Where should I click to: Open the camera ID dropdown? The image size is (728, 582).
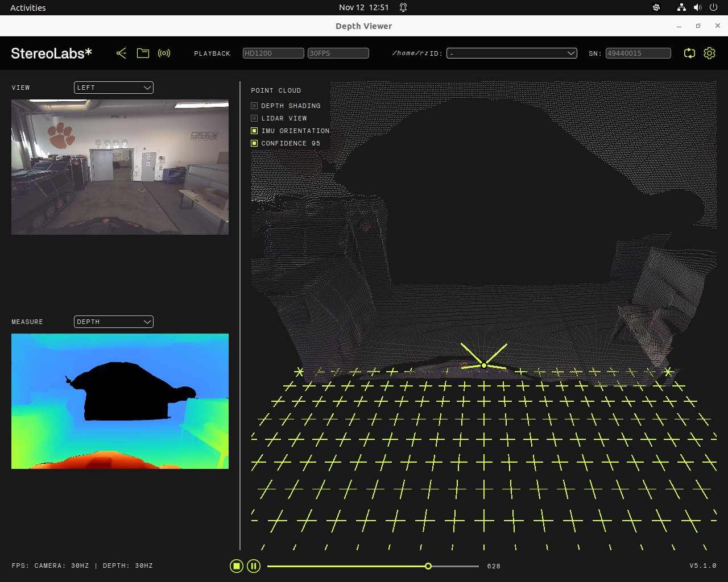511,53
